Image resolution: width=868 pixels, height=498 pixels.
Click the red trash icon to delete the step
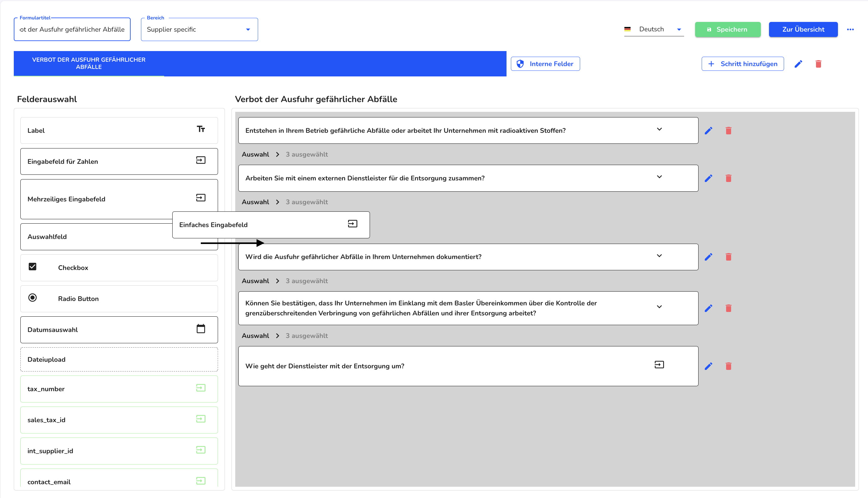click(819, 64)
